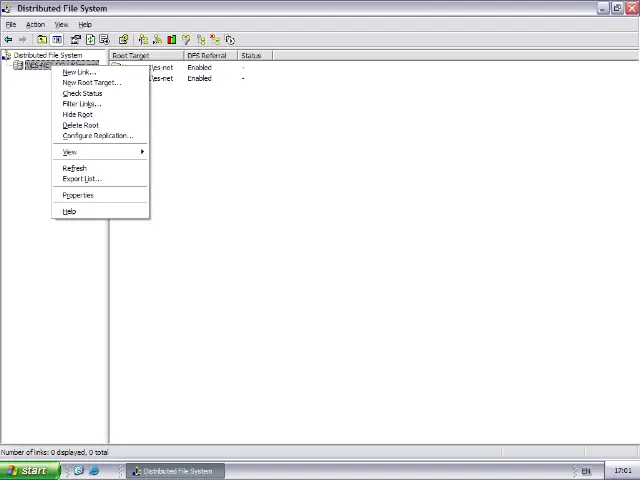Click the red-green Check Status toolbar icon
The image size is (640, 480).
pos(172,40)
